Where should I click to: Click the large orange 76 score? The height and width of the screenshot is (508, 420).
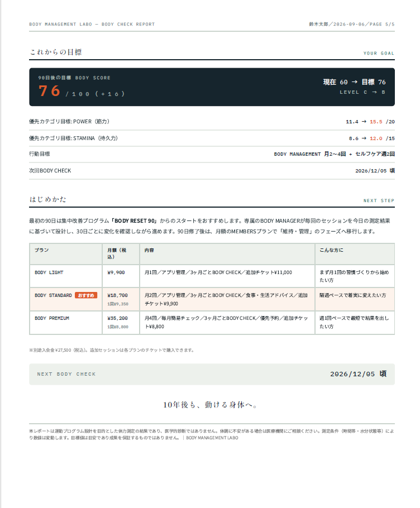[50, 91]
